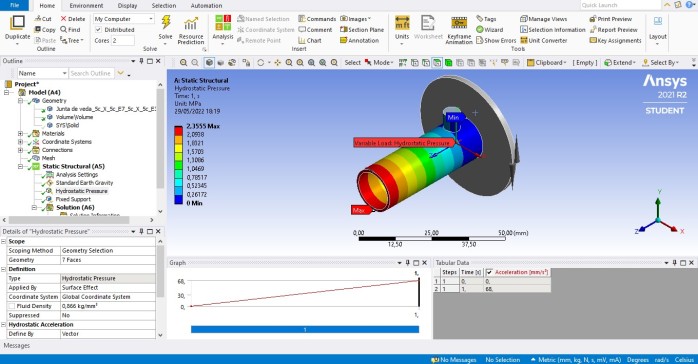Open the File menu

pyautogui.click(x=14, y=5)
